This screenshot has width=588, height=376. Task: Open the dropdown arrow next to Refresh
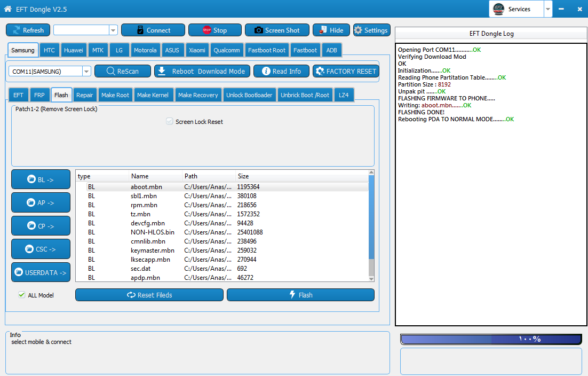[x=113, y=30]
